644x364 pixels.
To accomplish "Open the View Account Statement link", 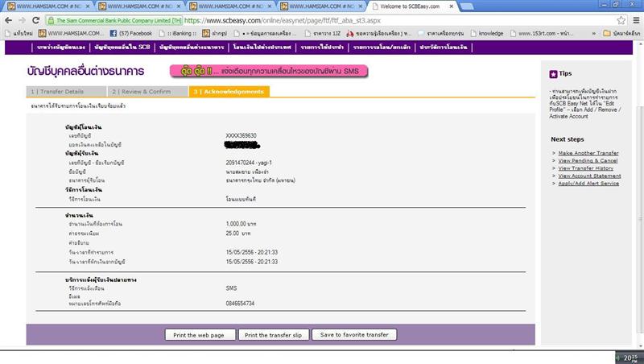I will pos(589,176).
